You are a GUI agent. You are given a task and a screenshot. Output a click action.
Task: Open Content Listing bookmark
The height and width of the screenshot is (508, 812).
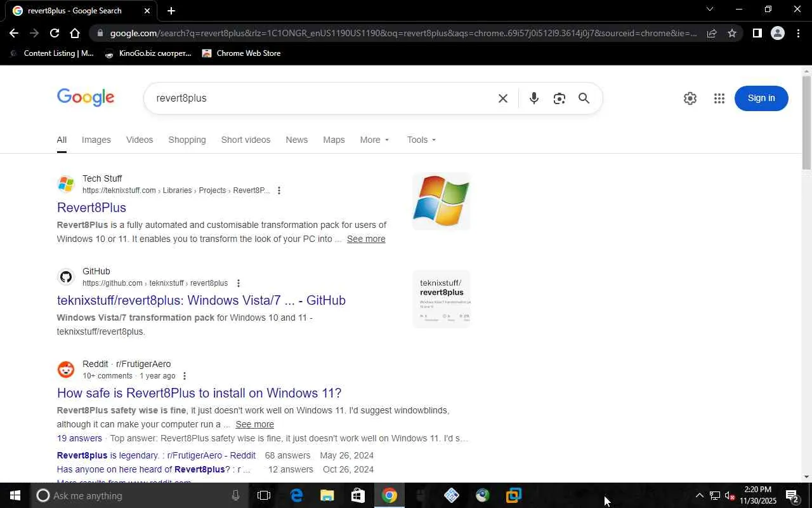51,53
